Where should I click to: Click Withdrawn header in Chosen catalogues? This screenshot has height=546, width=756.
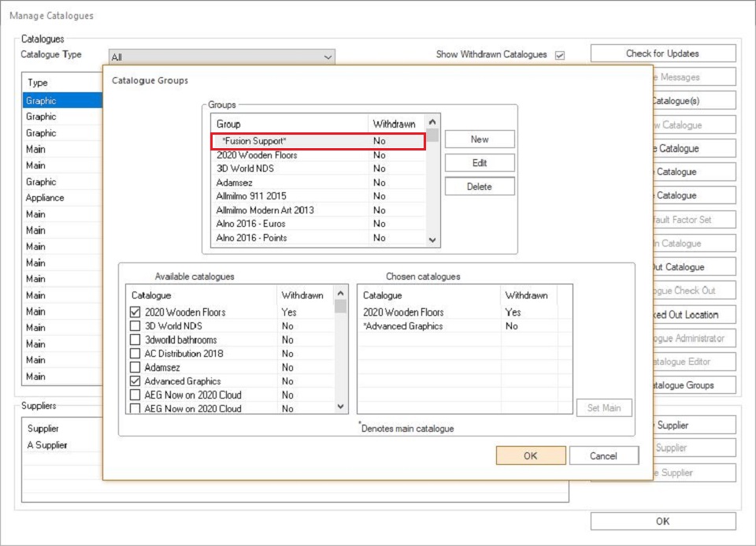[528, 295]
